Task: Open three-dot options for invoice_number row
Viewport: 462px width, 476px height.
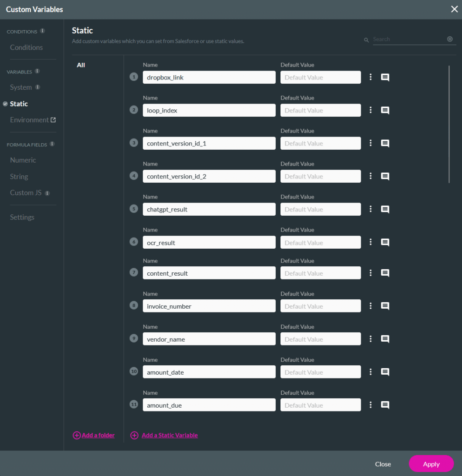Action: [x=370, y=306]
